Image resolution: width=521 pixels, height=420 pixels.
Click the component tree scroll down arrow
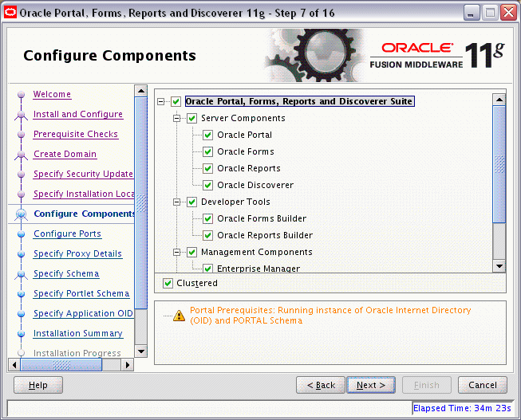point(499,265)
